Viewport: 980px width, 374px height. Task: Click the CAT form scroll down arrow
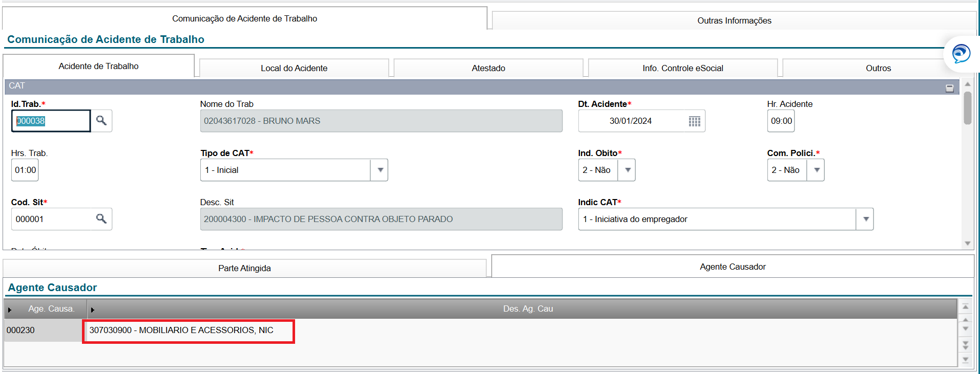[x=967, y=244]
